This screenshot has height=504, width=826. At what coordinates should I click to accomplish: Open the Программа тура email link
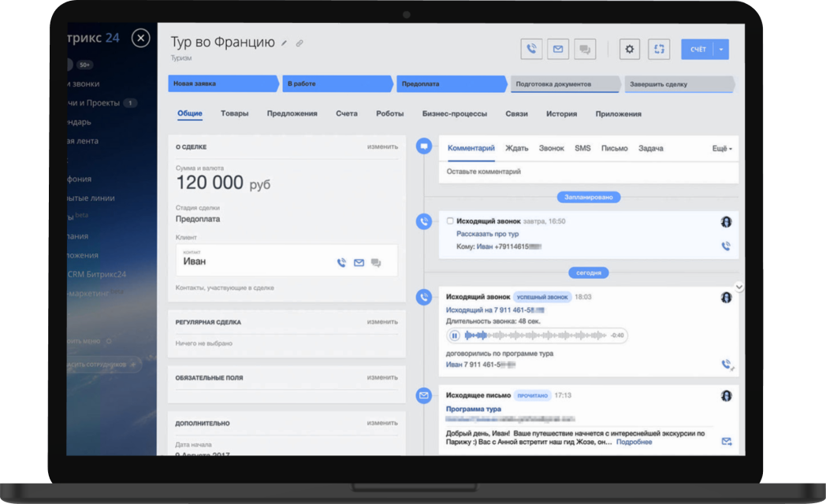[473, 409]
